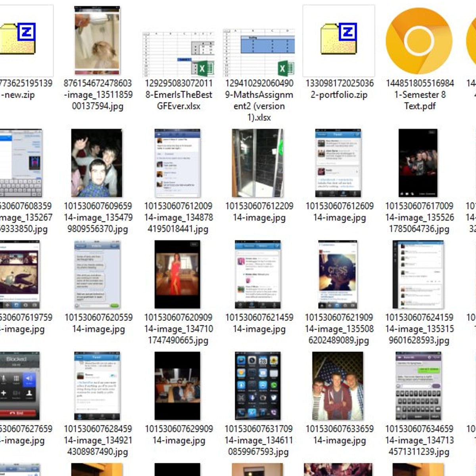Click the new.zip compressed folder icon
The width and height of the screenshot is (476, 476).
pos(18,40)
